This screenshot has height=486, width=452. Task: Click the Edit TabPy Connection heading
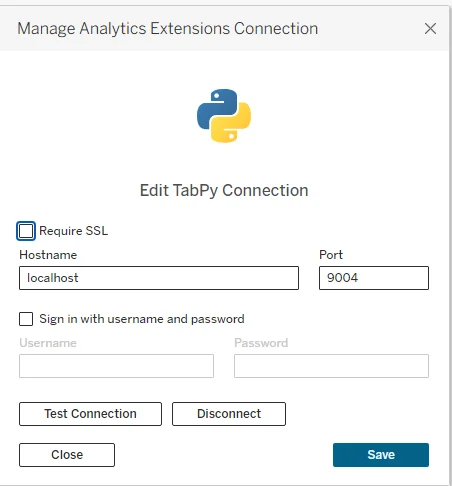pos(224,191)
